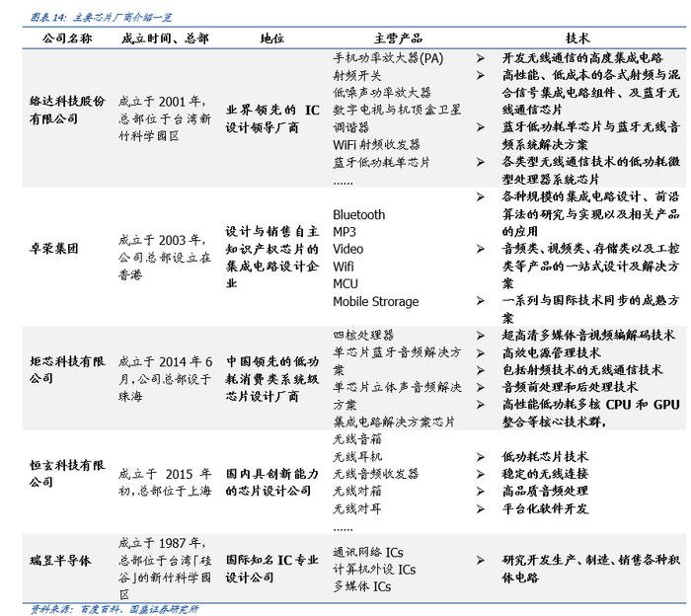Screen dimensions: 691x616
Task: Click product 无线耳机
Action: [x=357, y=456]
